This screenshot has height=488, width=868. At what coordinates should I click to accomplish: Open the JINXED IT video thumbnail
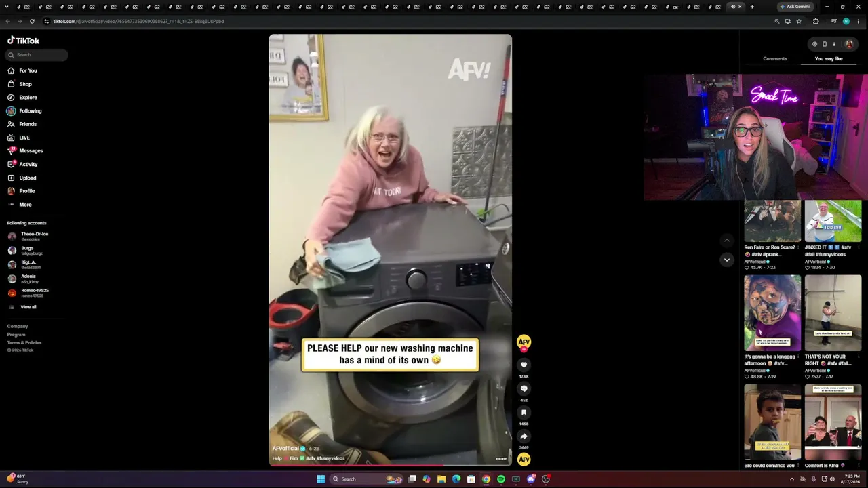pos(833,222)
